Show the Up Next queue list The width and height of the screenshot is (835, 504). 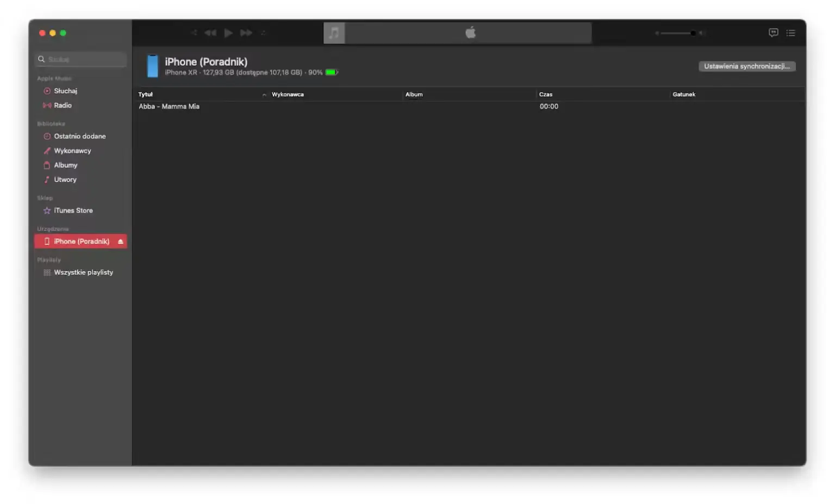pos(790,33)
